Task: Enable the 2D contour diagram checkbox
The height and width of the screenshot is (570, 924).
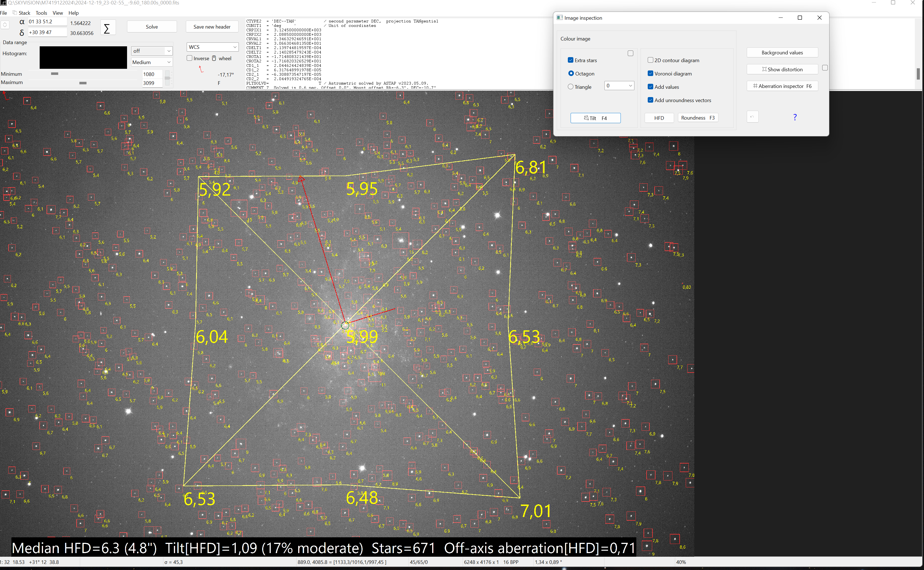Action: [650, 60]
